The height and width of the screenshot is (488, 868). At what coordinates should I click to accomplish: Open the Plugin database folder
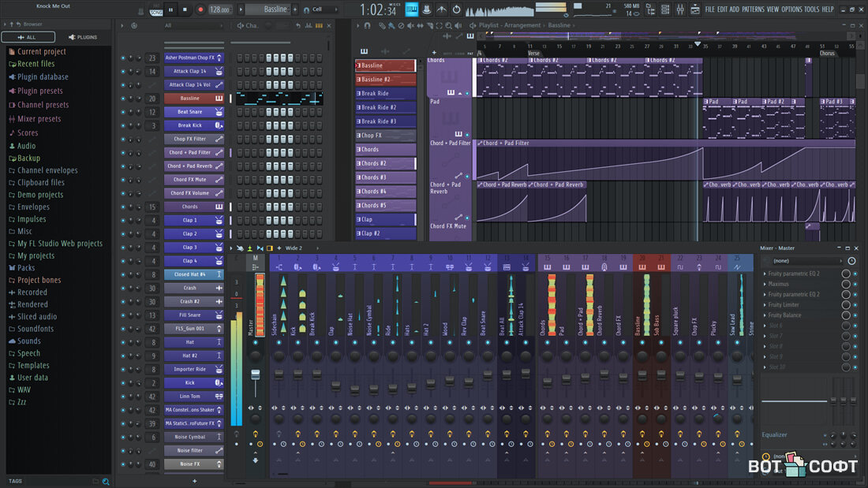[43, 77]
